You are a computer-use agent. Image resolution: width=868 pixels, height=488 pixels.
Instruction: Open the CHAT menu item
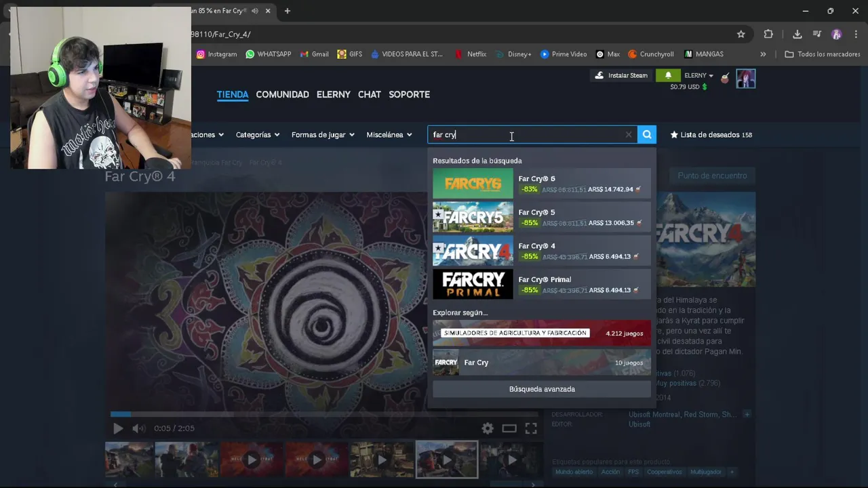(x=370, y=94)
